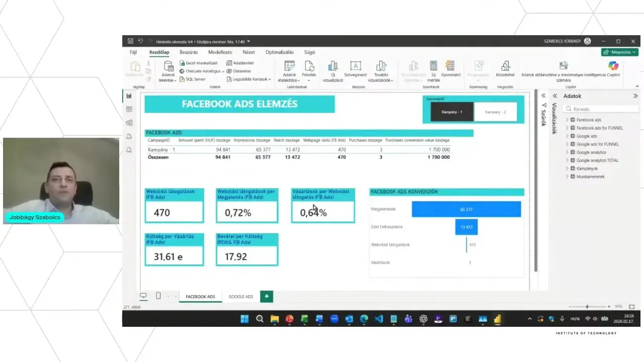Switch to Kezdőlap ribbon tab
Viewport: 644px width, 362px height.
[159, 52]
